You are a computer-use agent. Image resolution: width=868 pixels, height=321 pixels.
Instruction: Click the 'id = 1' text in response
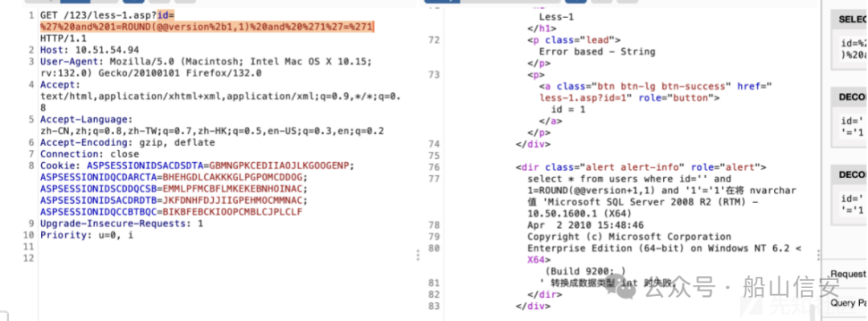(x=568, y=109)
